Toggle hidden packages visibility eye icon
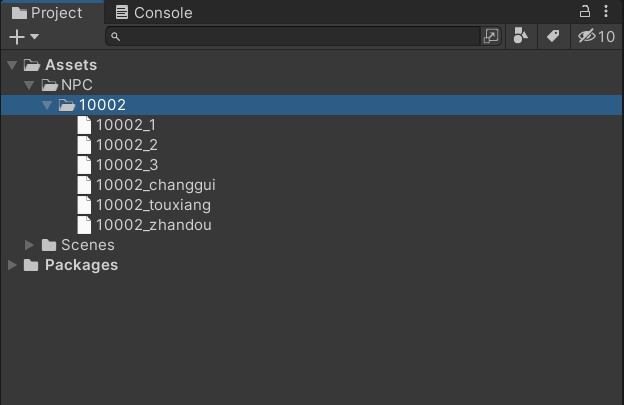The image size is (624, 405). click(596, 36)
